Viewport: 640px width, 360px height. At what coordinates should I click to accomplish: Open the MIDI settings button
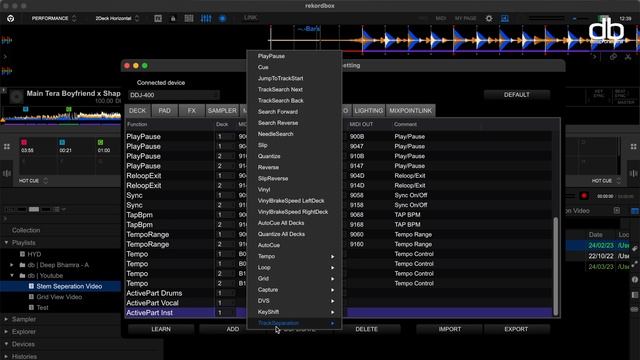pos(441,18)
